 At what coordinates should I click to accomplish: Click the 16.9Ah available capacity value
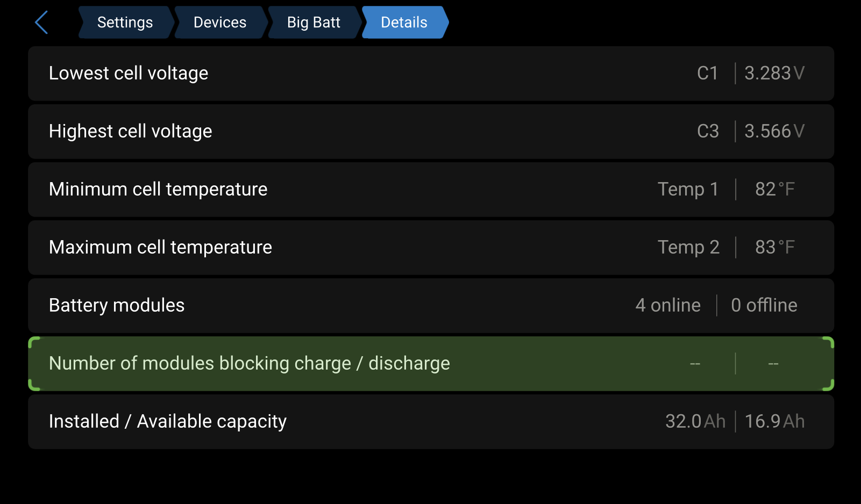774,421
